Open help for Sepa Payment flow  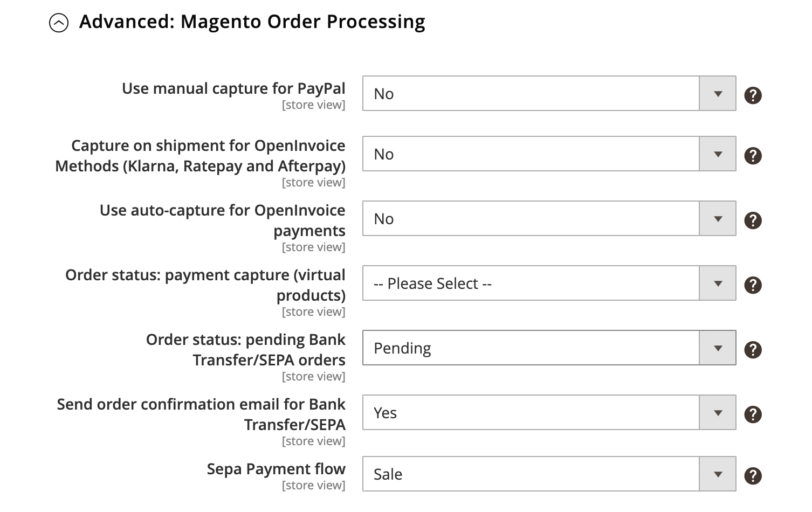[753, 475]
